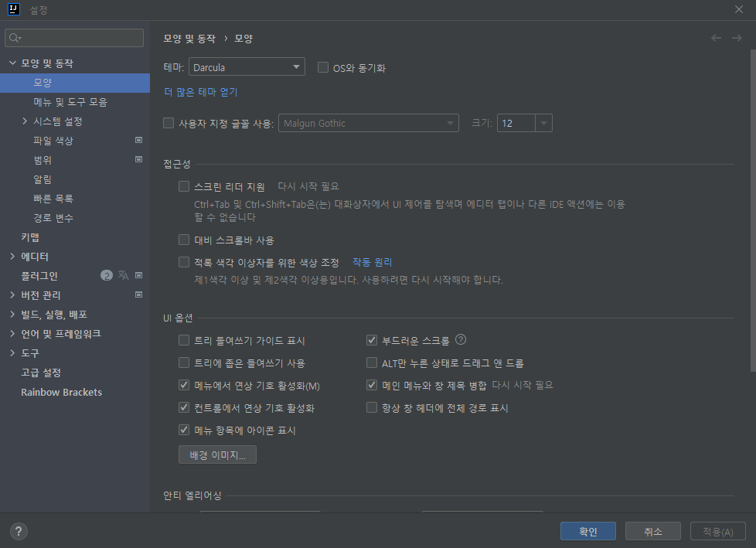
Task: Uncheck 메인 메뉴와 창 제목 병합
Action: (x=372, y=385)
